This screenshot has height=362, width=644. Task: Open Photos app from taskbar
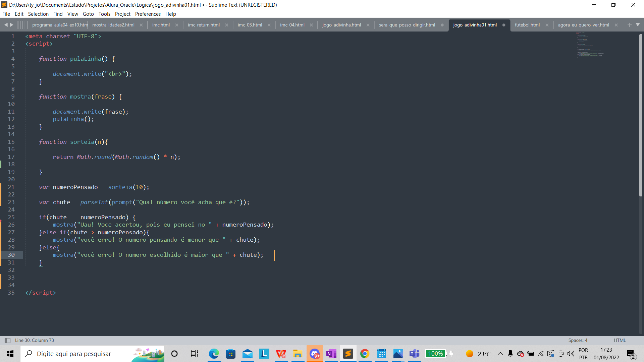(x=398, y=354)
